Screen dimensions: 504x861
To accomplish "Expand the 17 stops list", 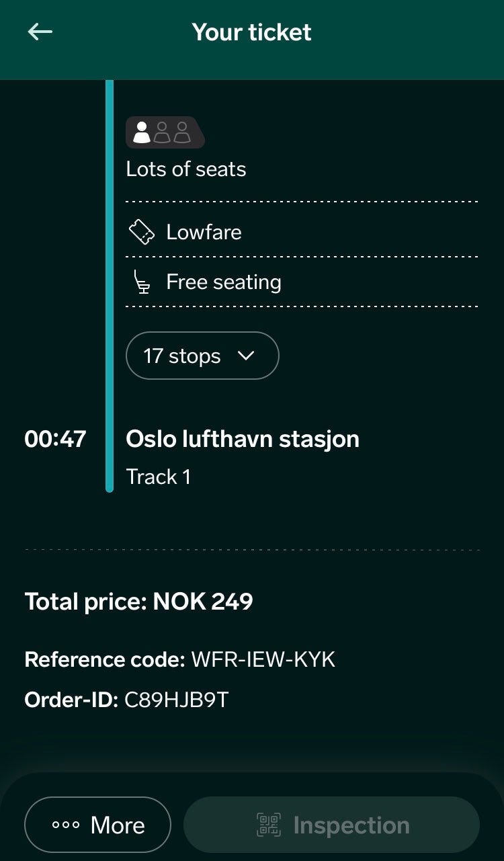I will click(202, 356).
